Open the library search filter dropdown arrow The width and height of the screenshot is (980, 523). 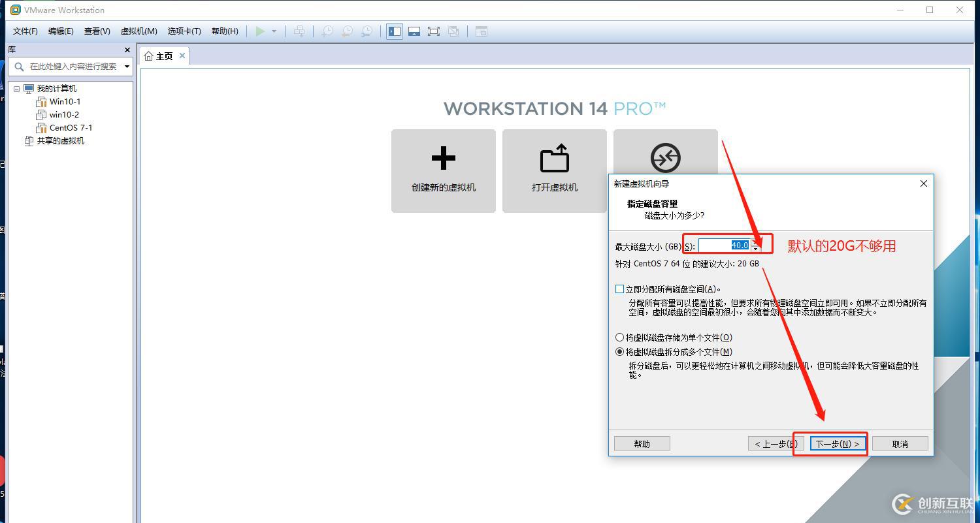[127, 67]
